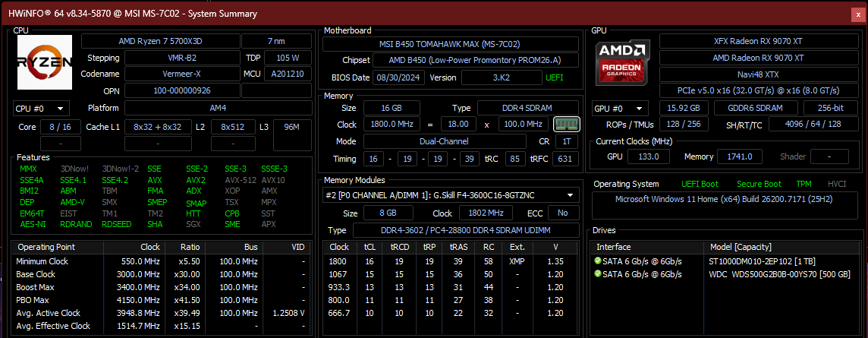Click the HVCI label
This screenshot has height=338, width=868.
(836, 184)
